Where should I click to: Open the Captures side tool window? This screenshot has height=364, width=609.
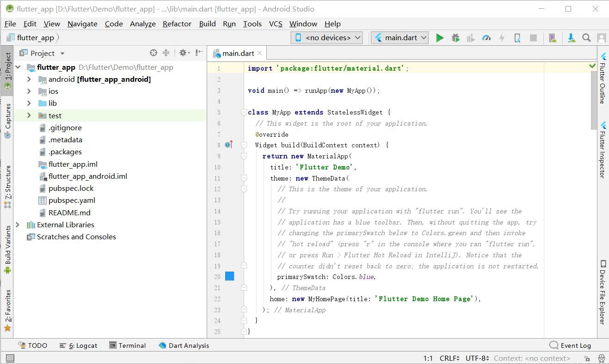7,121
